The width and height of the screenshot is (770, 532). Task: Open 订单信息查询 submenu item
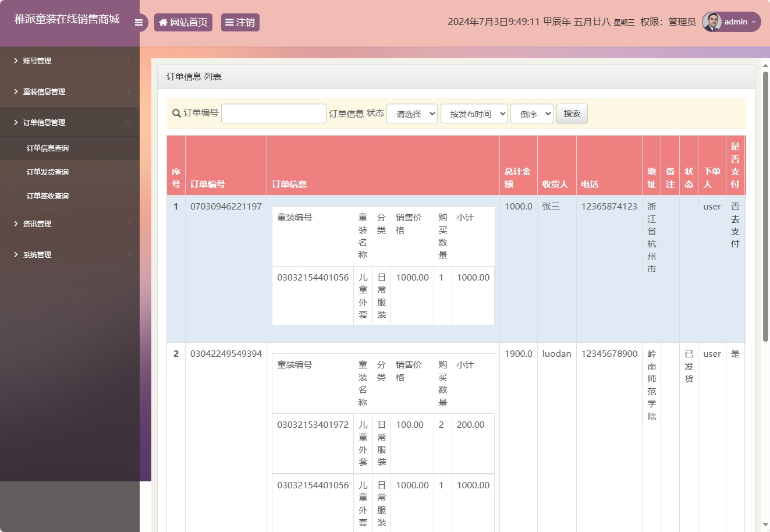click(48, 148)
